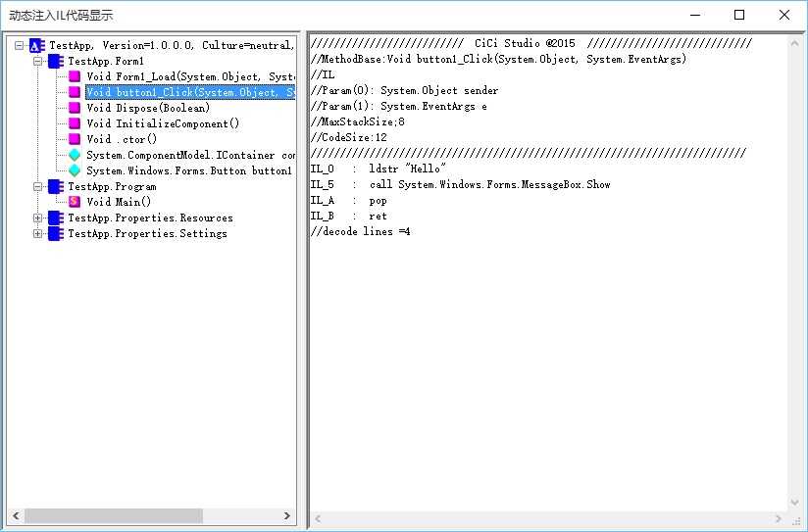Image resolution: width=808 pixels, height=532 pixels.
Task: Select Void Main() method
Action: [x=119, y=202]
